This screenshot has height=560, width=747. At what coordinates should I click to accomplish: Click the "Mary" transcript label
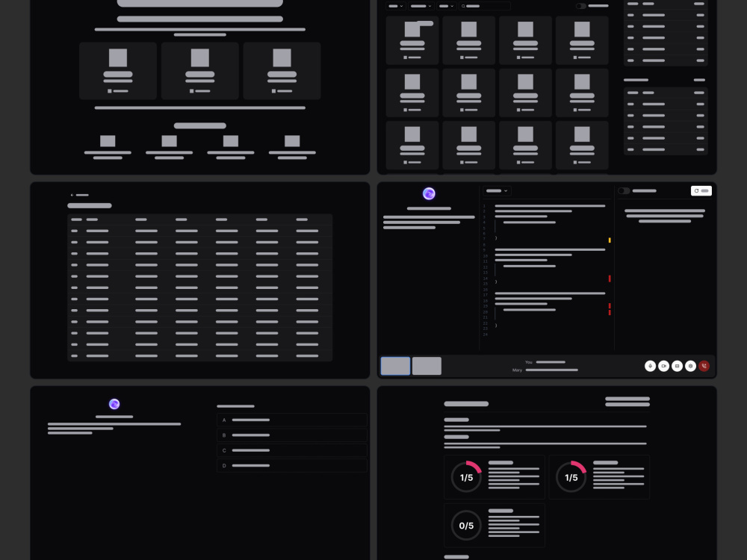tap(517, 370)
